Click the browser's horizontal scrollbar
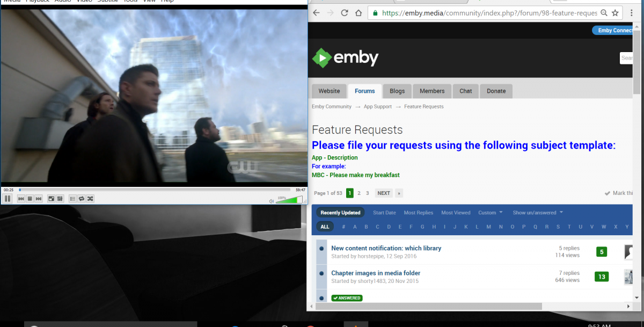 tap(429, 306)
